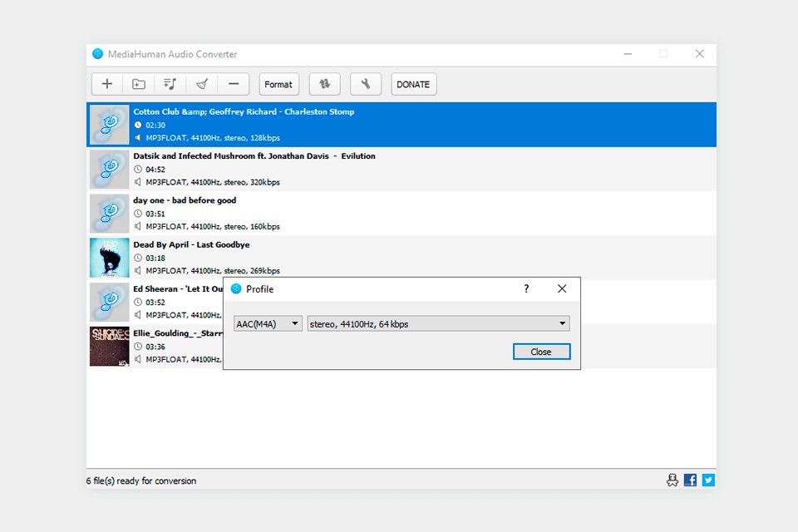Select the cleanup broom icon

click(x=201, y=84)
